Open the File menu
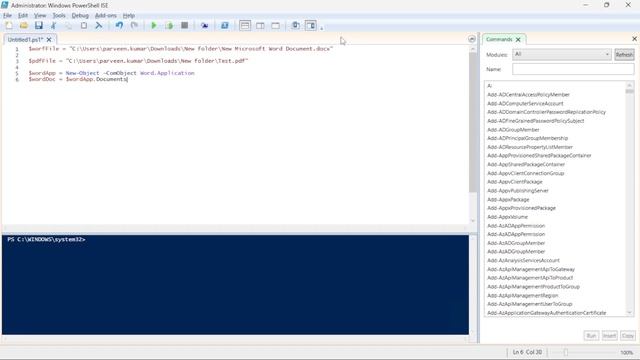 (x=7, y=16)
